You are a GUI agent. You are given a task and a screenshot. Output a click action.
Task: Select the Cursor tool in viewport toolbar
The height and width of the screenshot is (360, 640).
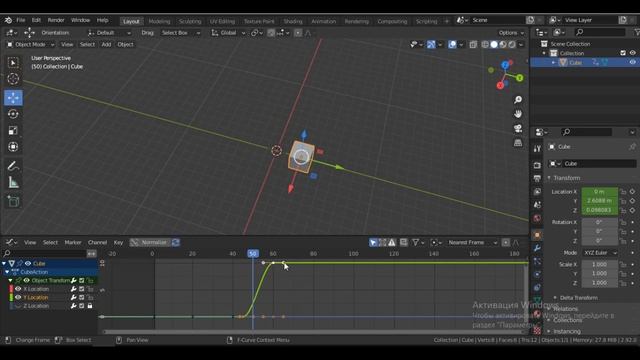13,78
